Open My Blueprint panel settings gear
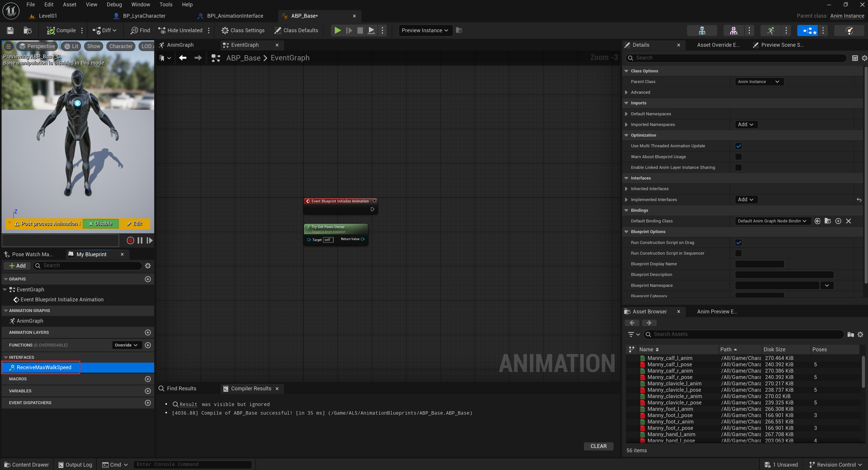Image resolution: width=868 pixels, height=470 pixels. tap(148, 266)
